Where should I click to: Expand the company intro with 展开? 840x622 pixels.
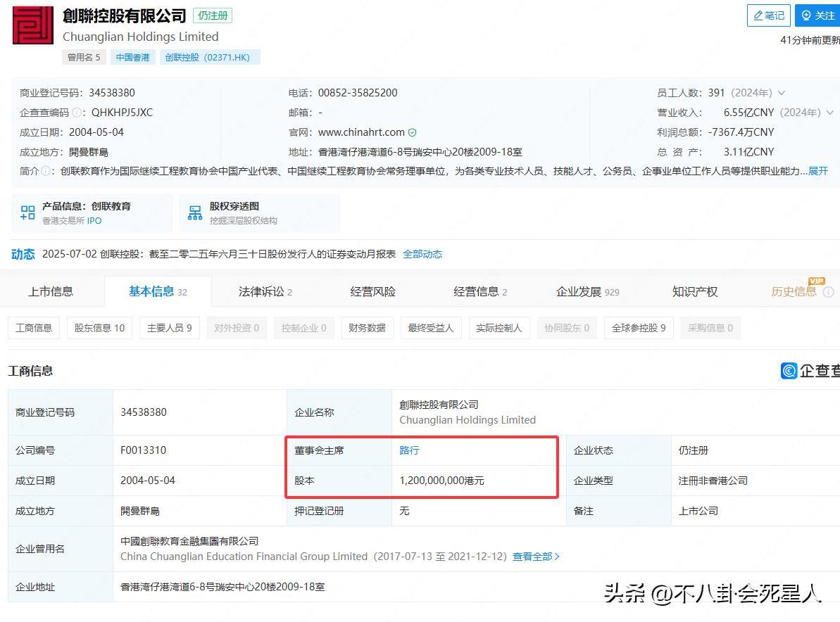point(818,171)
